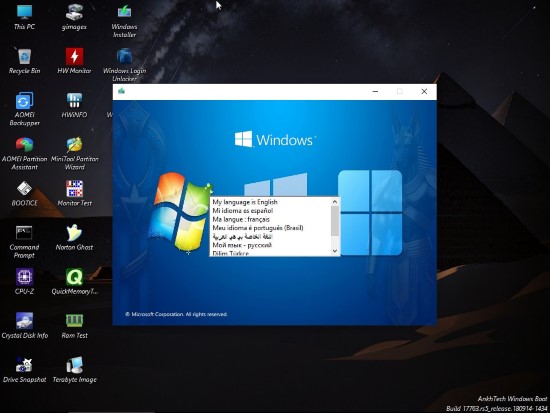The height and width of the screenshot is (413, 550).
Task: Select the Windows 7 flag logo
Action: 180,212
